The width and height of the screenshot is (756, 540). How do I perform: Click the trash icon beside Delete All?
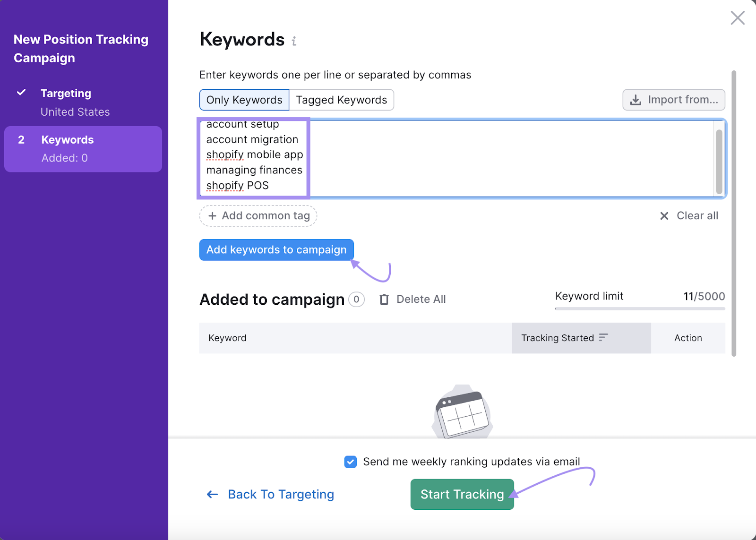[x=384, y=299]
